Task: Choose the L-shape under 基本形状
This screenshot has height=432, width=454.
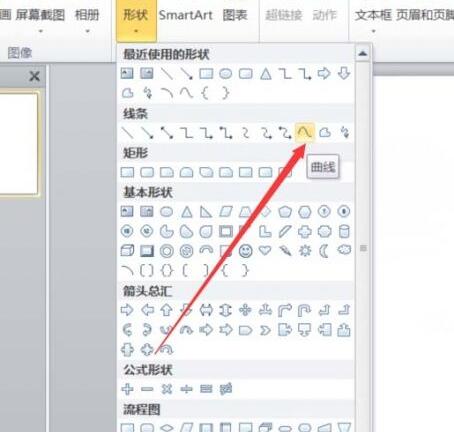Action: coord(265,231)
